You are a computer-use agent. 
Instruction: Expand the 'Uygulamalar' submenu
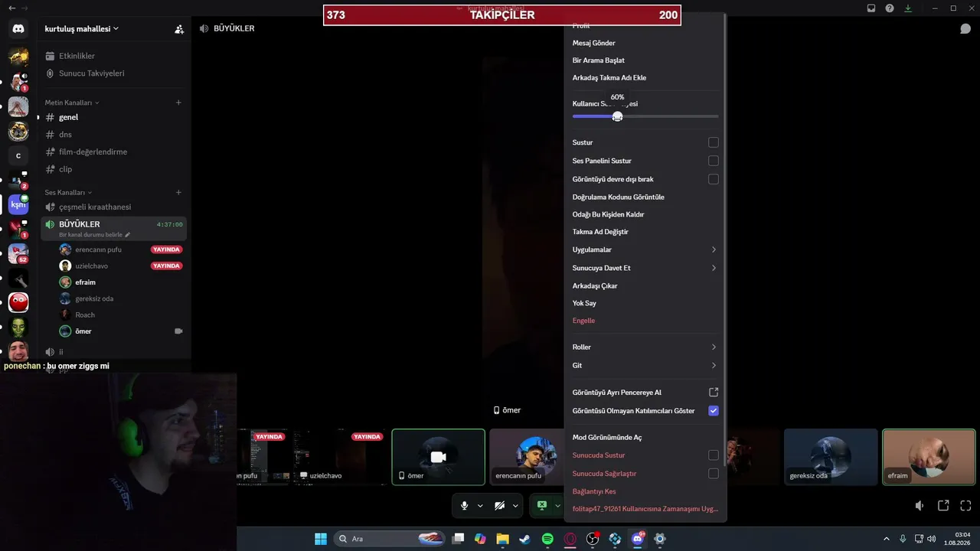tap(645, 249)
